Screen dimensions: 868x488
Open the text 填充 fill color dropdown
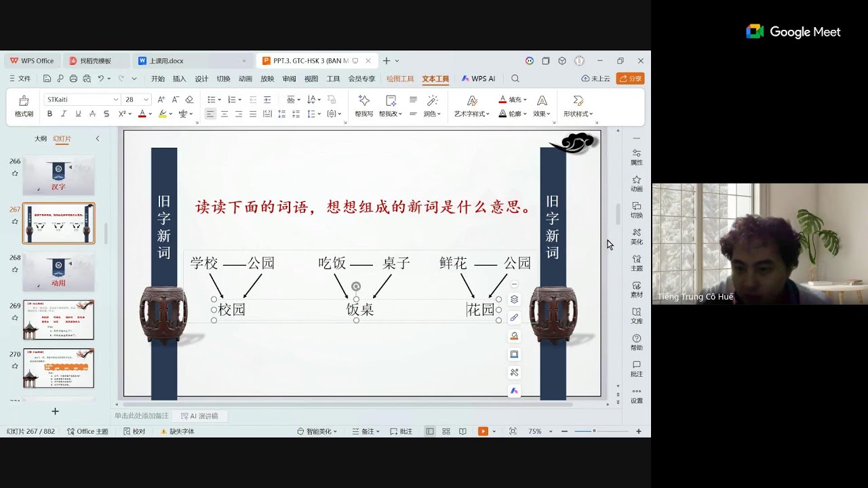coord(513,100)
